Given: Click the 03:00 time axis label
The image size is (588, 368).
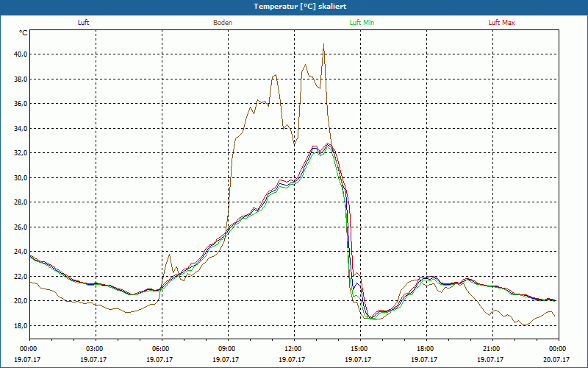Looking at the screenshot, I should [x=96, y=349].
